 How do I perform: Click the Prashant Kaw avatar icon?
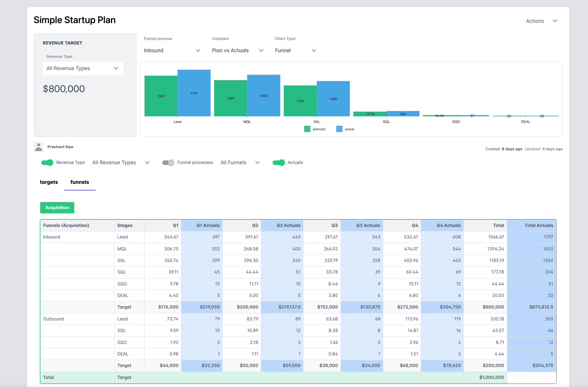tap(39, 147)
